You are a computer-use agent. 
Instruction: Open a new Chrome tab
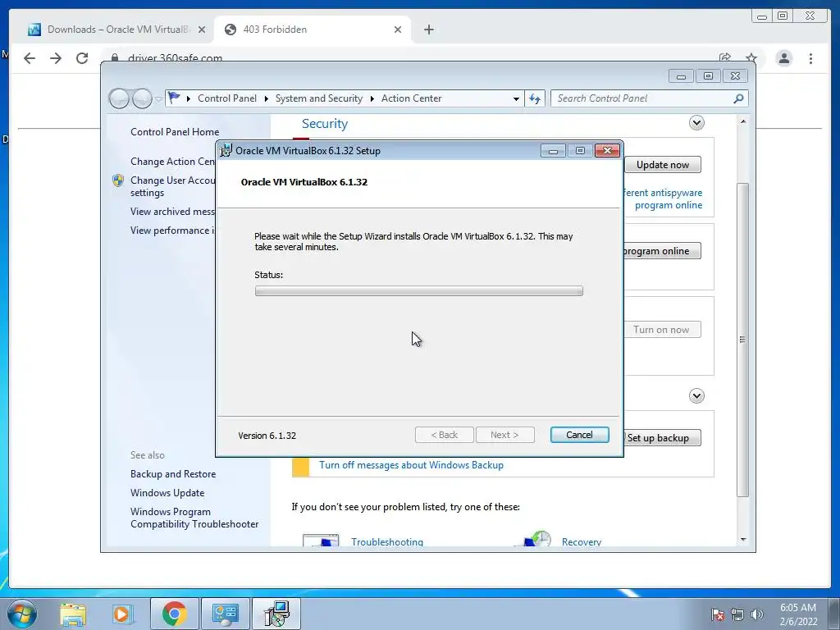[428, 30]
